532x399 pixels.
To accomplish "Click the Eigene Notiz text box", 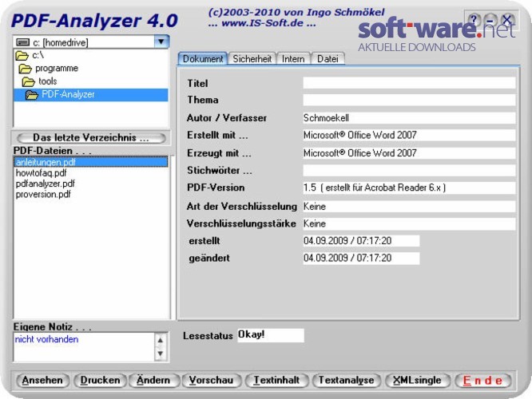I will pyautogui.click(x=84, y=347).
